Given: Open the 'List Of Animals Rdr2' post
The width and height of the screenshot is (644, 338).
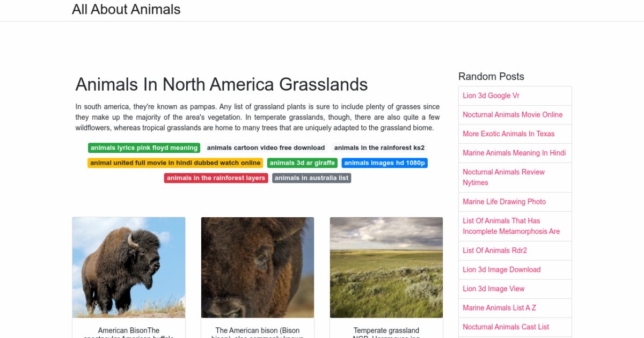Looking at the screenshot, I should [495, 251].
